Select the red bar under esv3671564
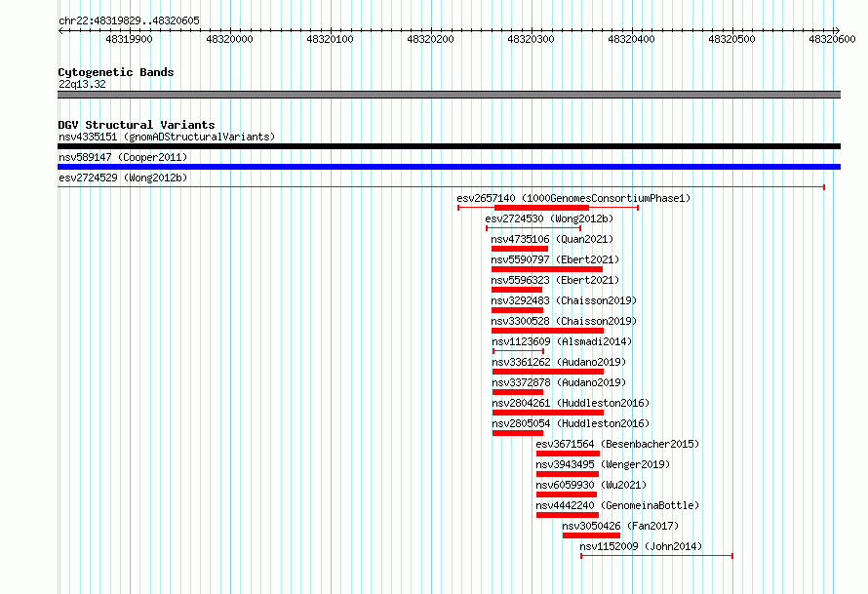Image resolution: width=868 pixels, height=594 pixels. 568,454
